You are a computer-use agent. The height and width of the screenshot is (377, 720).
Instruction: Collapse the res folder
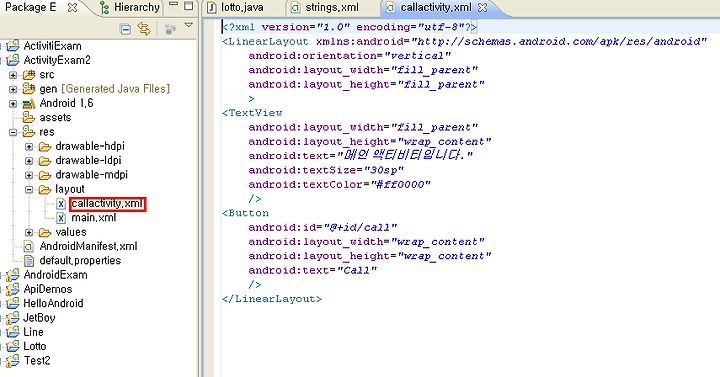(13, 132)
